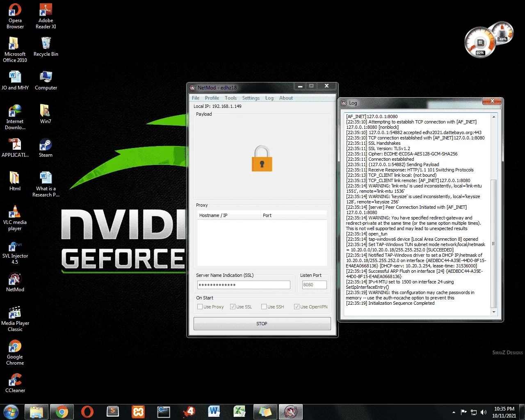Launch Steam from the desktop shortcut
Viewport: 525px width, 420px height.
(x=46, y=148)
